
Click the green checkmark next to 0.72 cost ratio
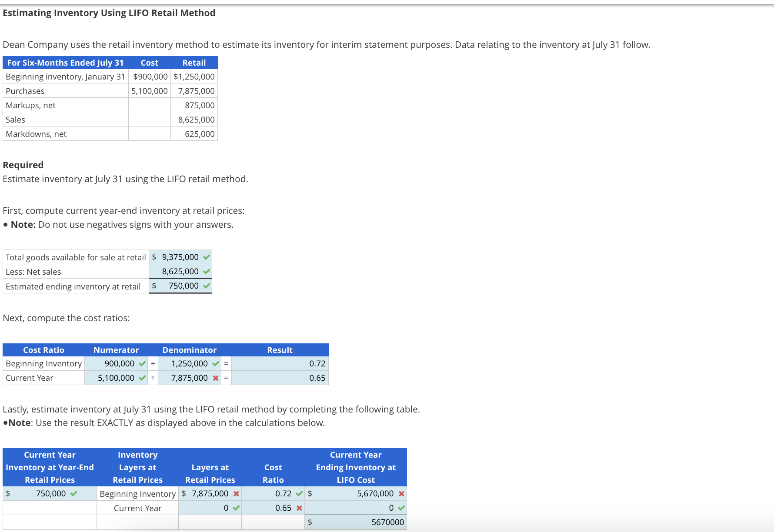click(299, 493)
